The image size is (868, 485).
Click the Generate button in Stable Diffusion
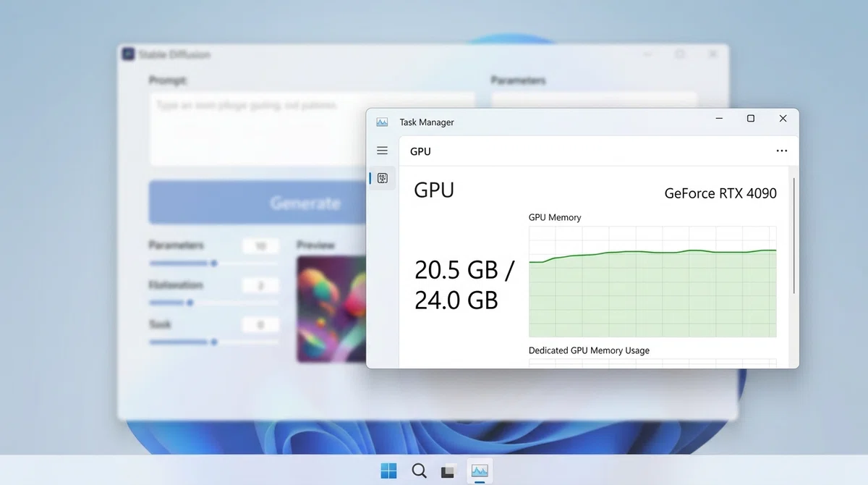(x=258, y=203)
